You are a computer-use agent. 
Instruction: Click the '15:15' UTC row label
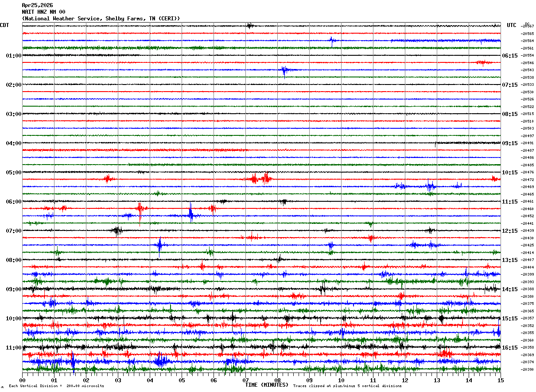(x=510, y=319)
